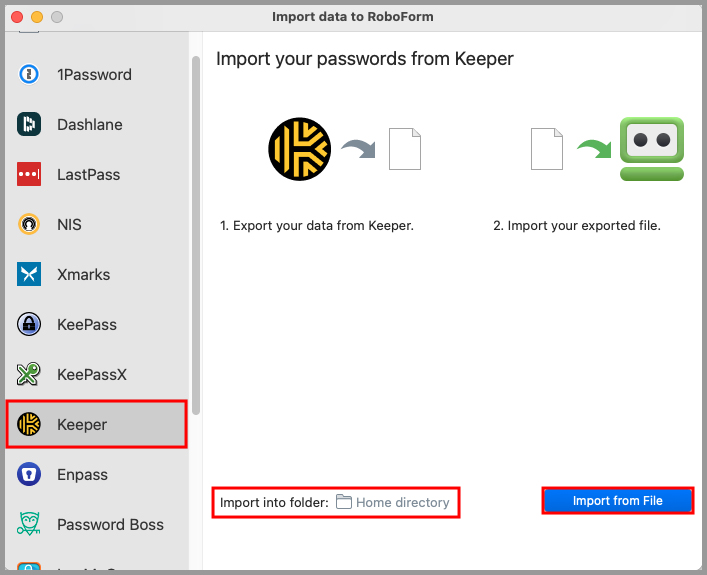
Task: Select the Keeper sidebar entry
Action: [96, 424]
